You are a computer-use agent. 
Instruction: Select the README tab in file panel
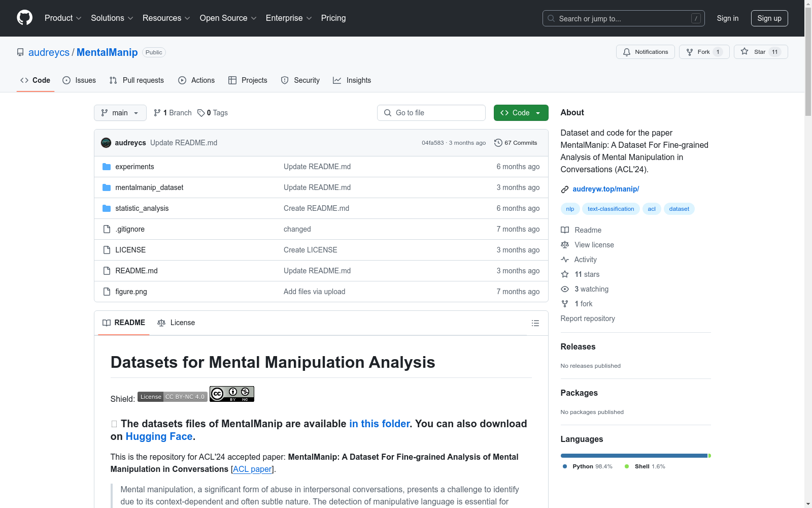(124, 323)
